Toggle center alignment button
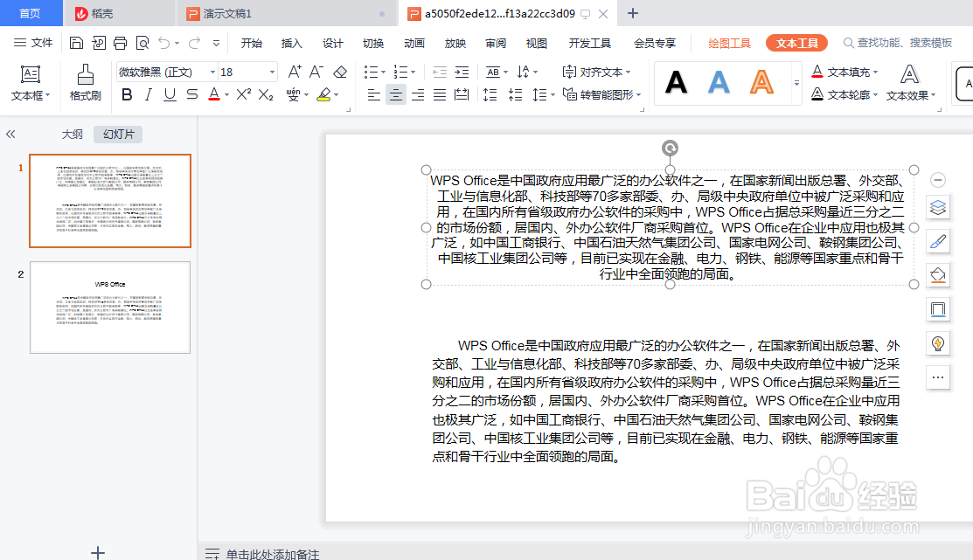 click(395, 95)
